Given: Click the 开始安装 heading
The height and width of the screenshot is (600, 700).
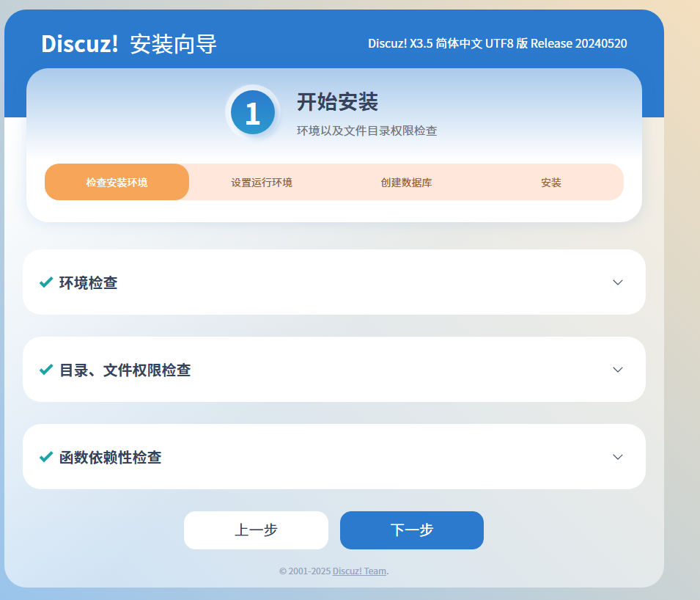Looking at the screenshot, I should tap(337, 102).
